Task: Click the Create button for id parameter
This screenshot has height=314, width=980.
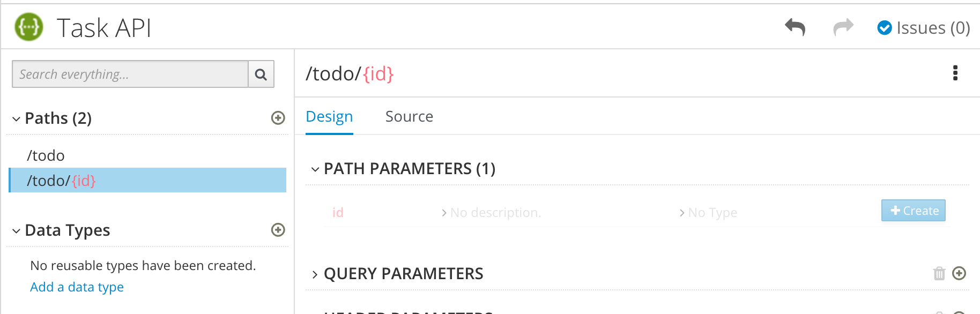Action: pyautogui.click(x=913, y=211)
